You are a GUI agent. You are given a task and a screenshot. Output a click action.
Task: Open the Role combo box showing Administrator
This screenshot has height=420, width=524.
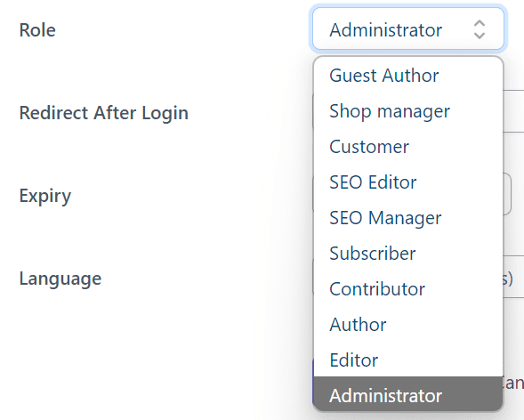[408, 29]
